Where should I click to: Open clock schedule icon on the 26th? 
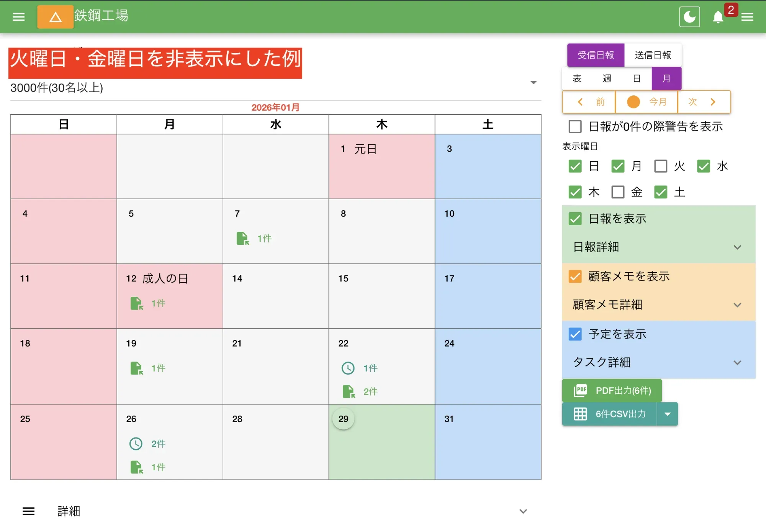point(136,444)
